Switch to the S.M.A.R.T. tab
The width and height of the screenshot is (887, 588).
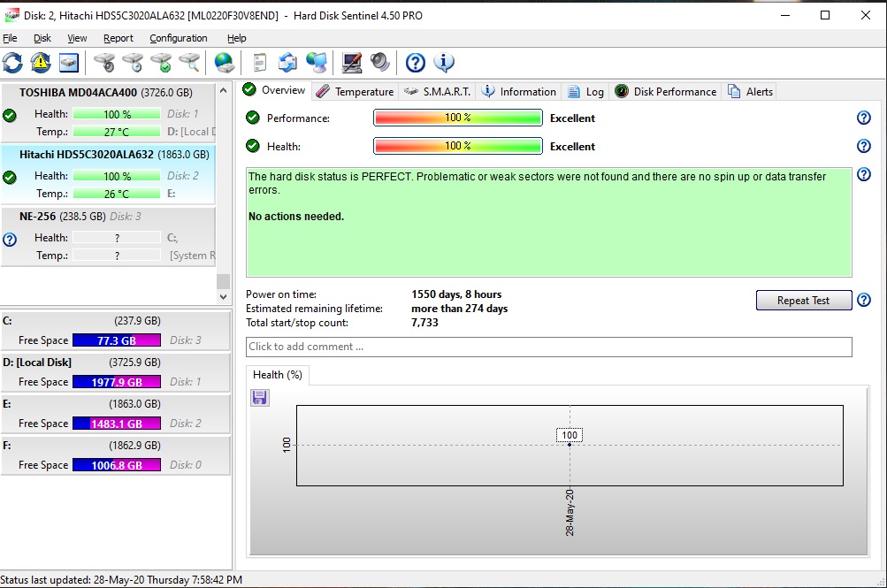pyautogui.click(x=437, y=92)
